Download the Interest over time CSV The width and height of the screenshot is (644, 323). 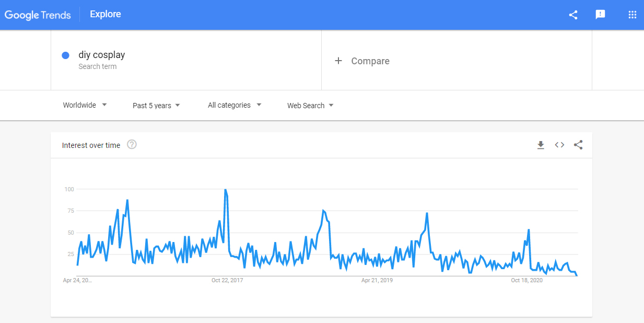(541, 145)
